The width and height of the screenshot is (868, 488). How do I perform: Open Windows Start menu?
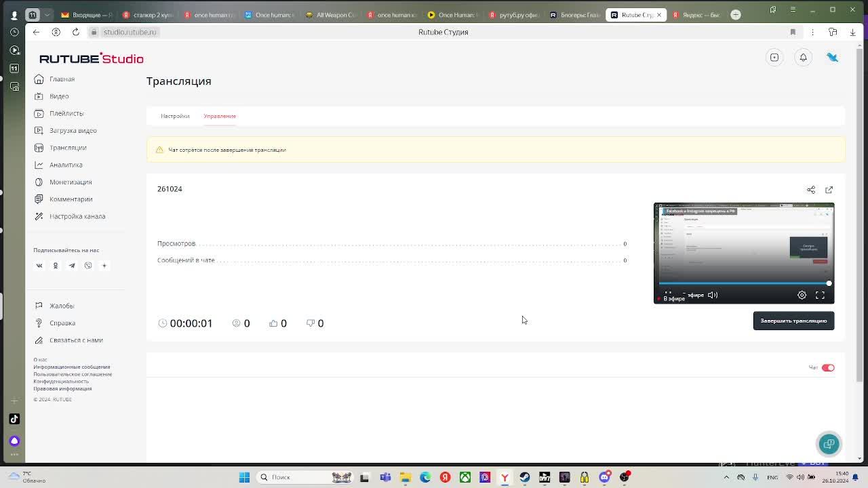point(244,477)
